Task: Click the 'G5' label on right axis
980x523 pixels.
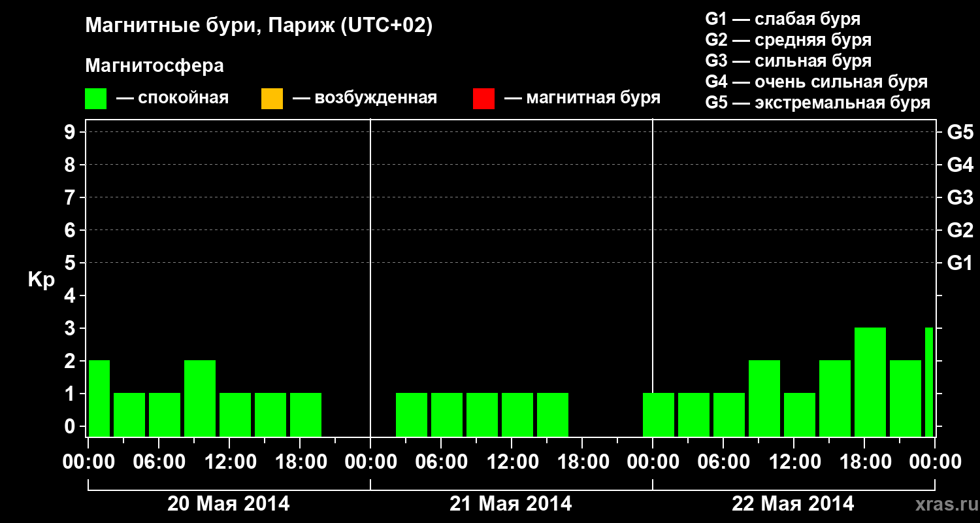Action: coord(960,132)
